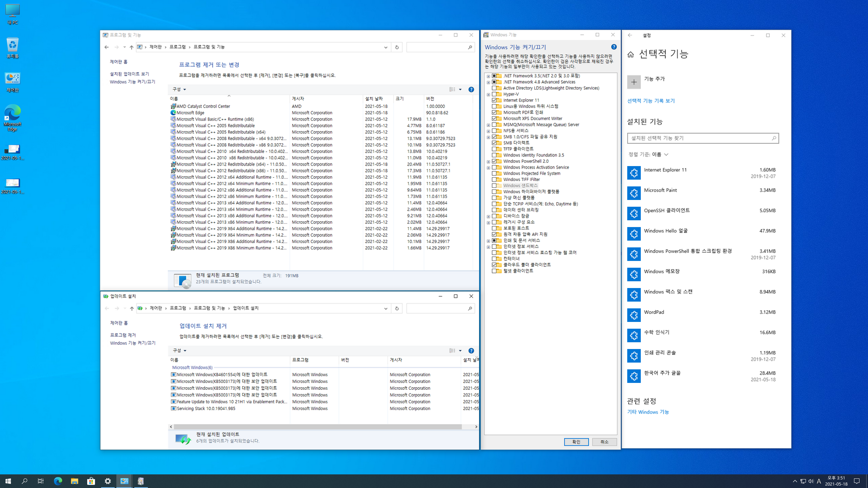Viewport: 868px width, 488px height.
Task: Go back in Programs and Features window
Action: click(x=107, y=47)
